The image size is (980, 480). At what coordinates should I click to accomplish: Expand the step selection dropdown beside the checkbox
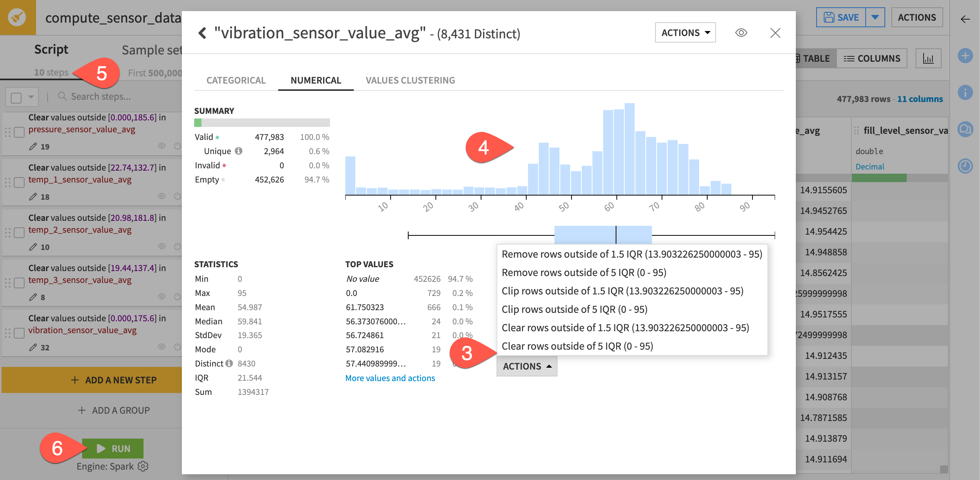30,97
